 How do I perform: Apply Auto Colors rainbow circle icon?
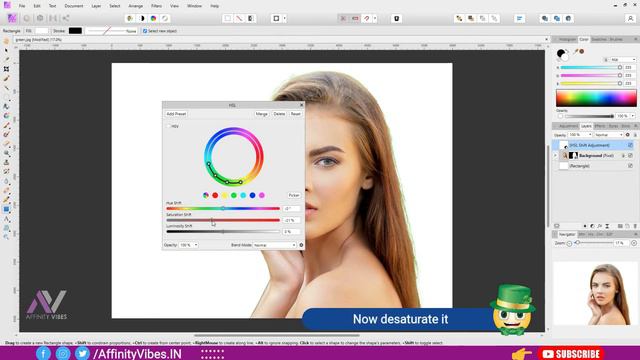153,18
